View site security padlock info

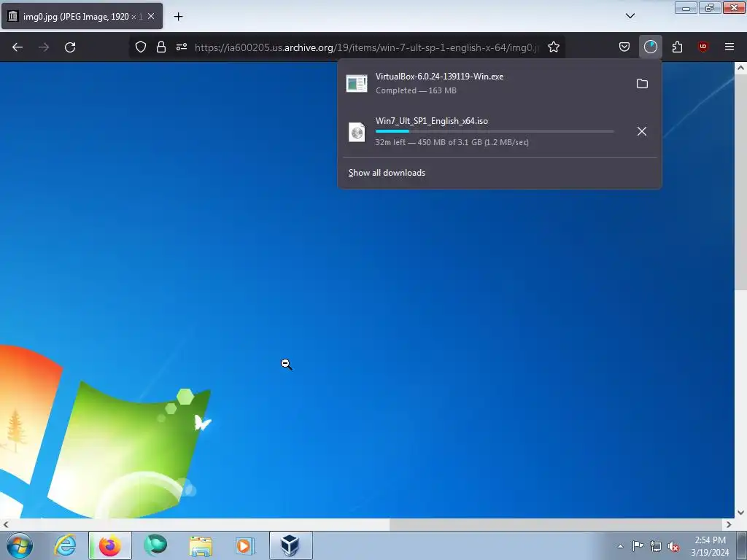[x=161, y=47]
